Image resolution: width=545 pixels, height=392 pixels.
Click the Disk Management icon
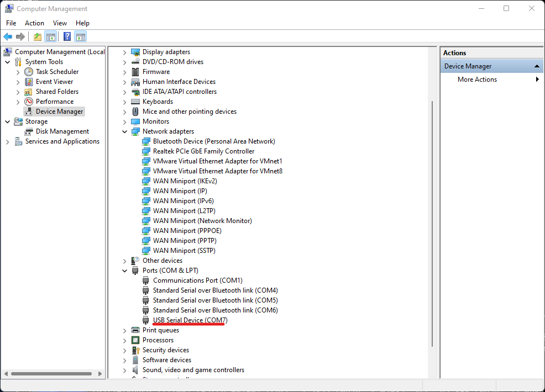(29, 131)
